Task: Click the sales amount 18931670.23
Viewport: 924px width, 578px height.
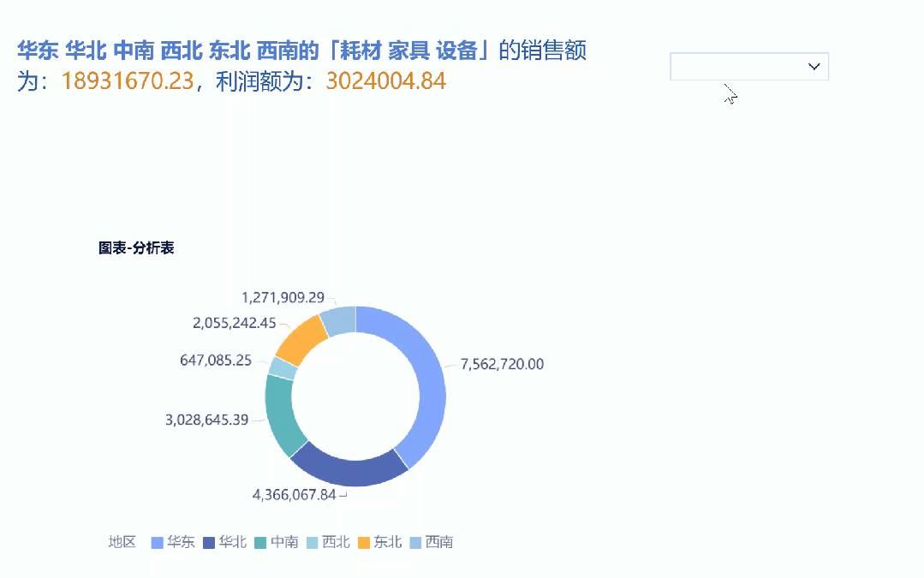Action: tap(128, 81)
